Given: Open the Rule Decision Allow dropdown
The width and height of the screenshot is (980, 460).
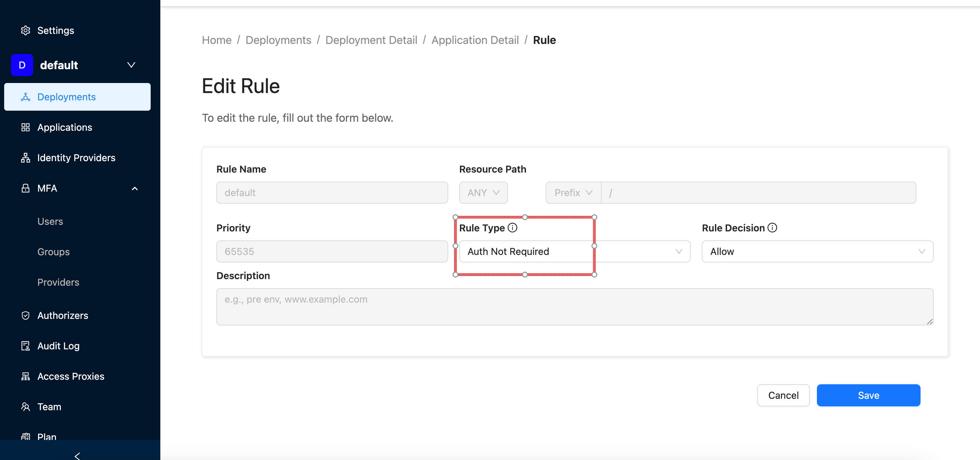Looking at the screenshot, I should (x=817, y=251).
